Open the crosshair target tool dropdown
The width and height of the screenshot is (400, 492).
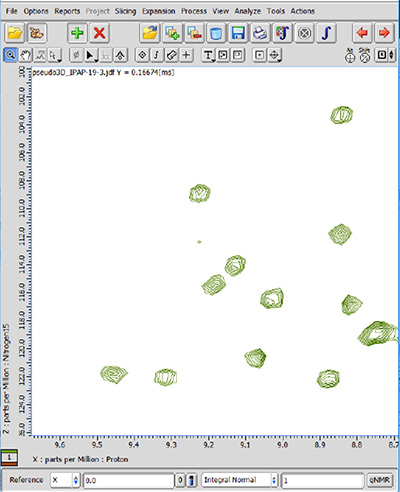point(274,55)
